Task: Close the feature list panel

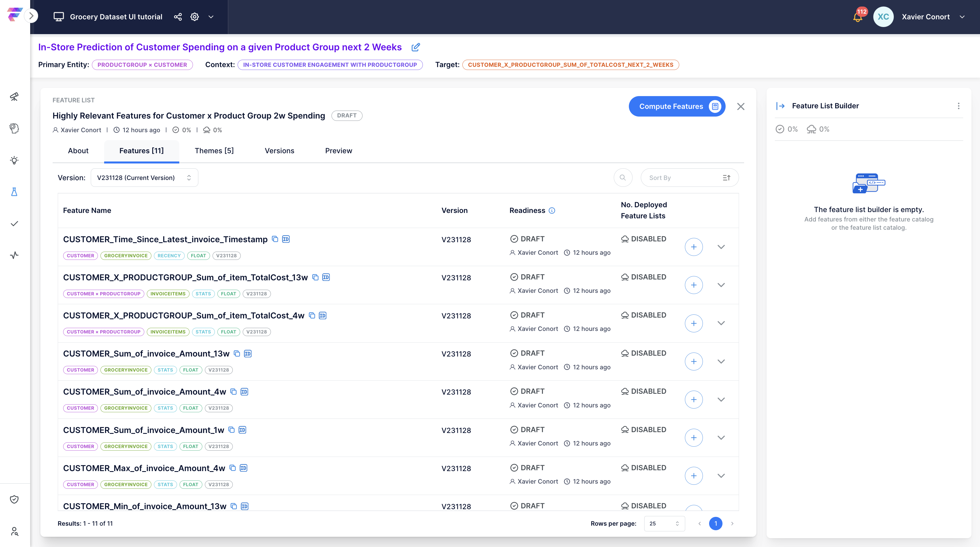Action: click(740, 106)
